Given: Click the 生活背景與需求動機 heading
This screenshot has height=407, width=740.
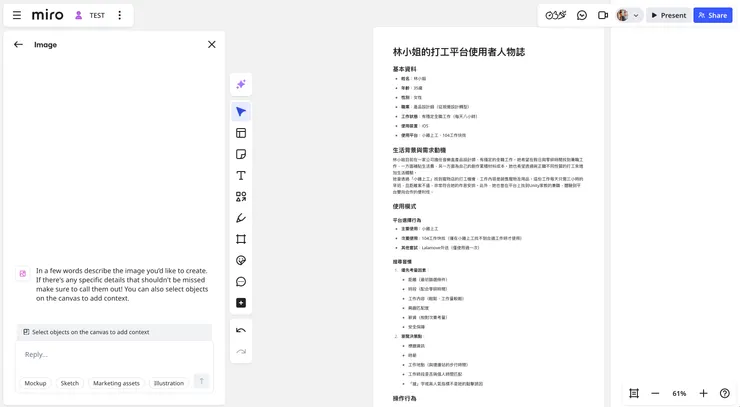Looking at the screenshot, I should click(419, 150).
